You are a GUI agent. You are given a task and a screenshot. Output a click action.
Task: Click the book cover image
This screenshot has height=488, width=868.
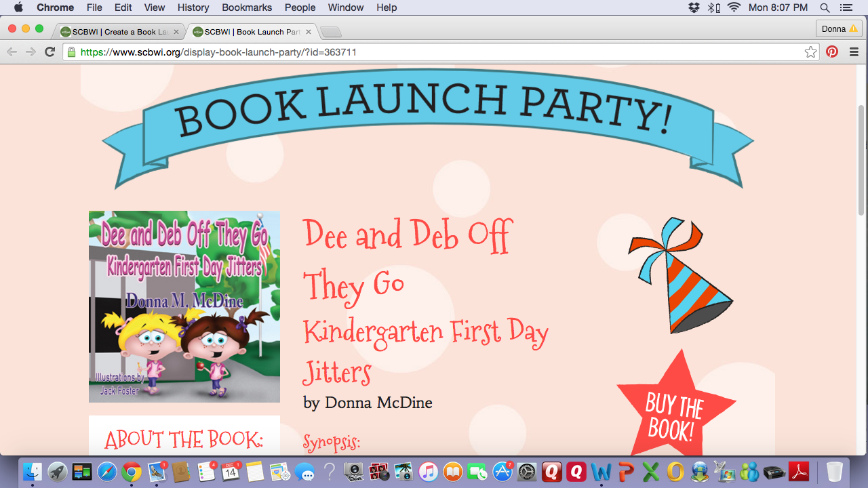[184, 307]
